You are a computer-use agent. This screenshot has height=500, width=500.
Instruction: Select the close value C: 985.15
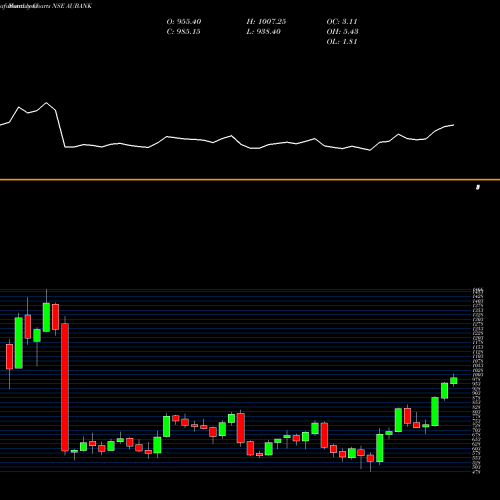[x=184, y=32]
